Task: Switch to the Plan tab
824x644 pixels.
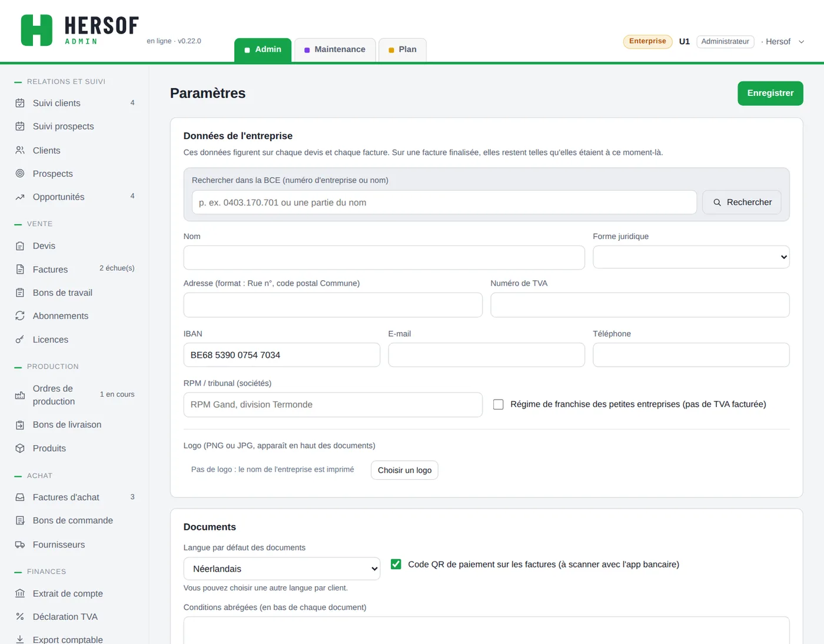Action: (403, 49)
